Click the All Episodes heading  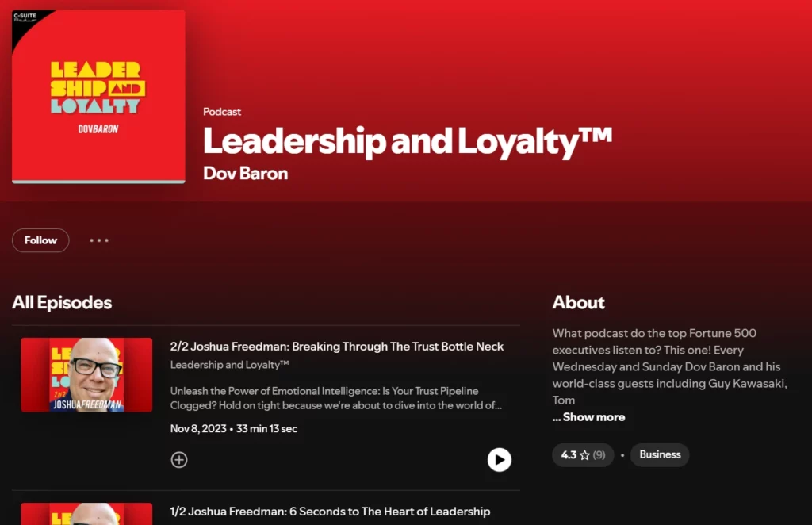(x=62, y=302)
